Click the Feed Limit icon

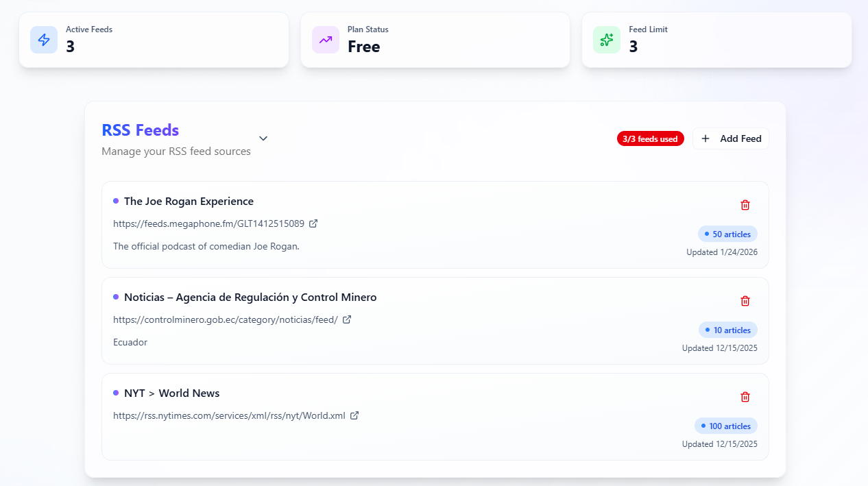(x=606, y=40)
